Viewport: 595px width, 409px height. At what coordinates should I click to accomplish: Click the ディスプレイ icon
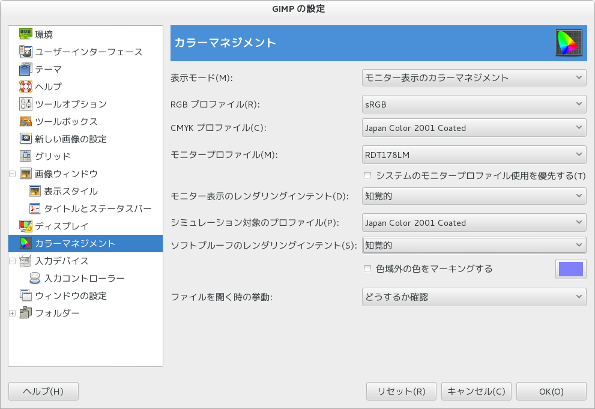(x=25, y=226)
